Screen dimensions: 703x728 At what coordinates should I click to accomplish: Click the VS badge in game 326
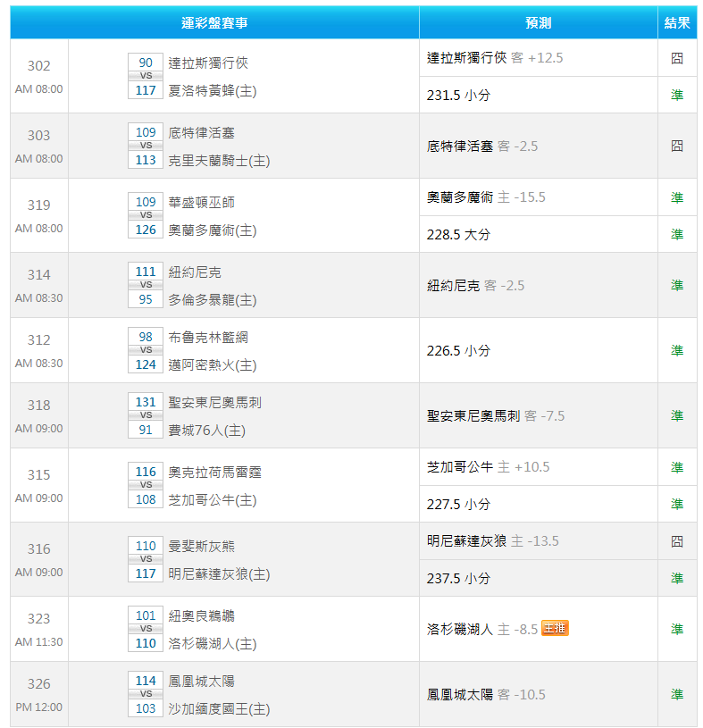pos(146,694)
